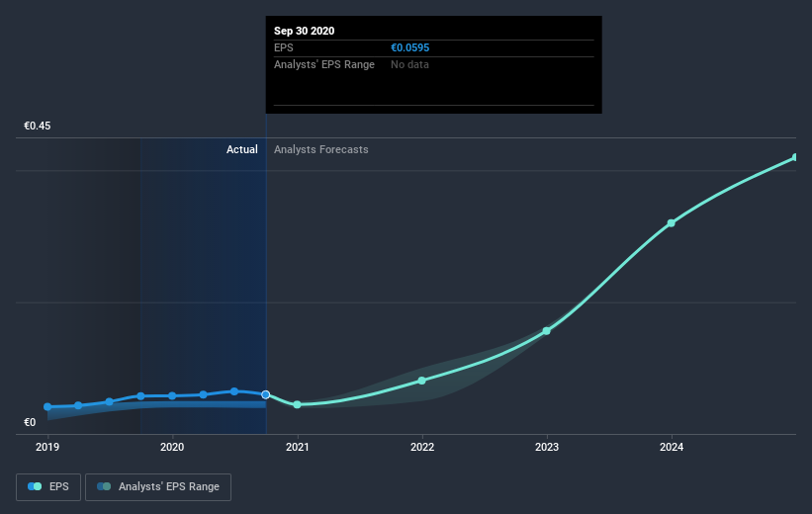Click the EPS legend color icon
This screenshot has width=812, height=514.
pos(35,486)
